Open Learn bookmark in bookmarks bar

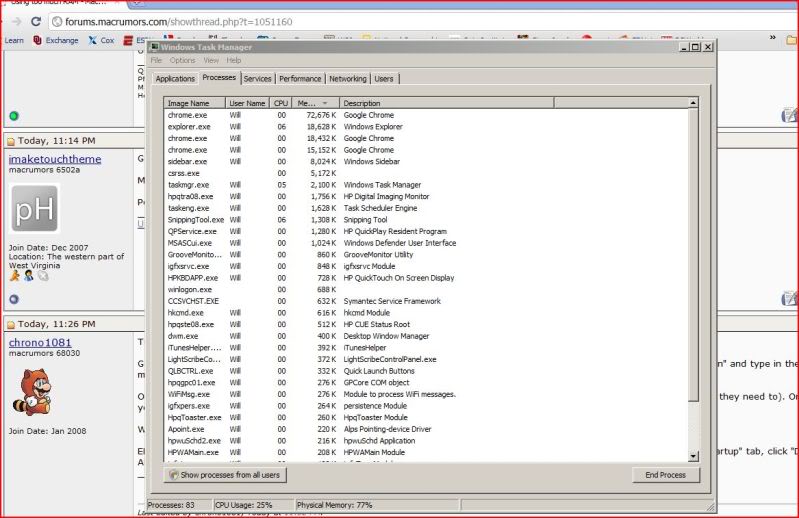coord(14,40)
